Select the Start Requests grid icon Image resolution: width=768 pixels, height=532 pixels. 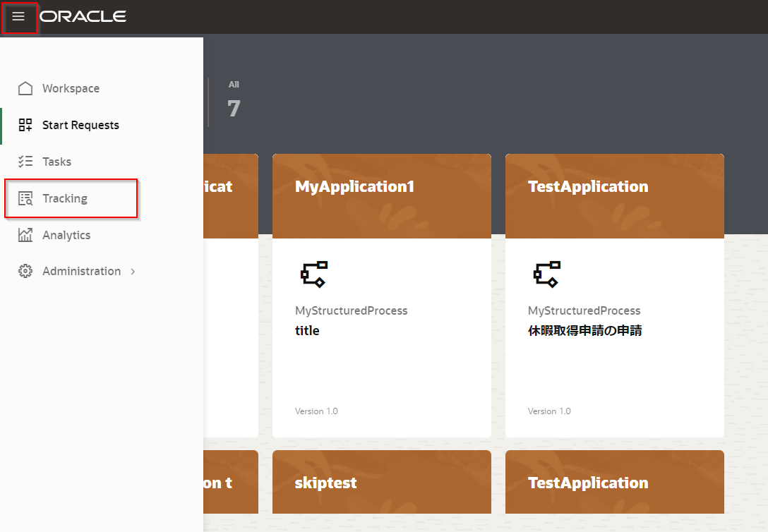[25, 125]
